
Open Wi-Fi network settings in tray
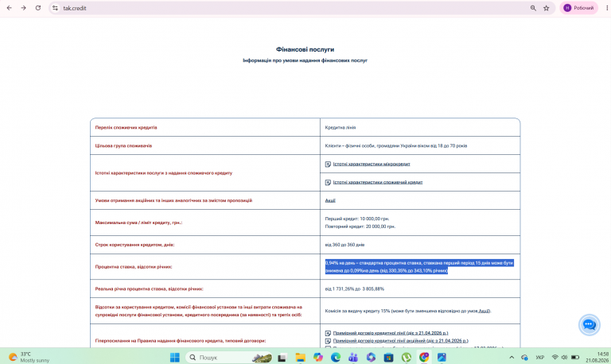(555, 357)
